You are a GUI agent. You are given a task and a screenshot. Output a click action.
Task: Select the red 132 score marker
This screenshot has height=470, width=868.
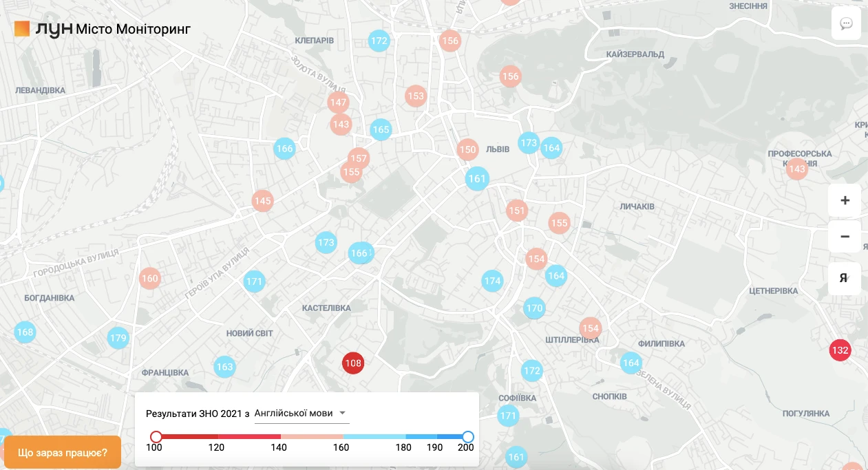pyautogui.click(x=840, y=350)
